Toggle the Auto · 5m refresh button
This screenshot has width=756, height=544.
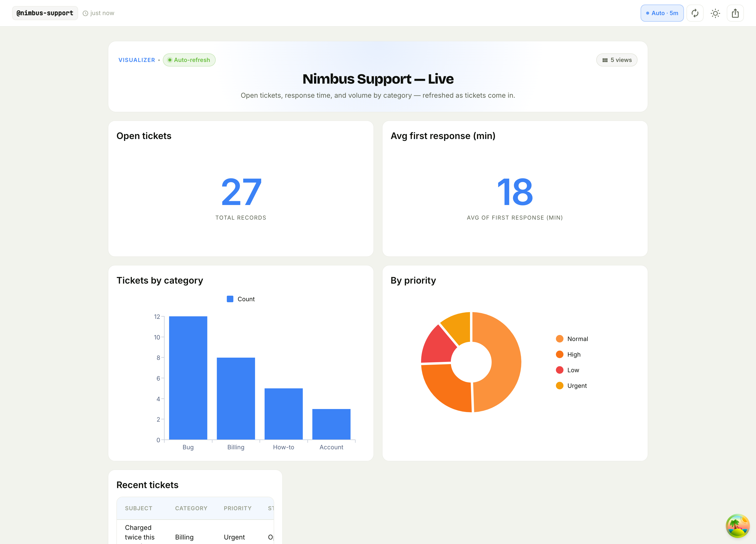(x=662, y=13)
